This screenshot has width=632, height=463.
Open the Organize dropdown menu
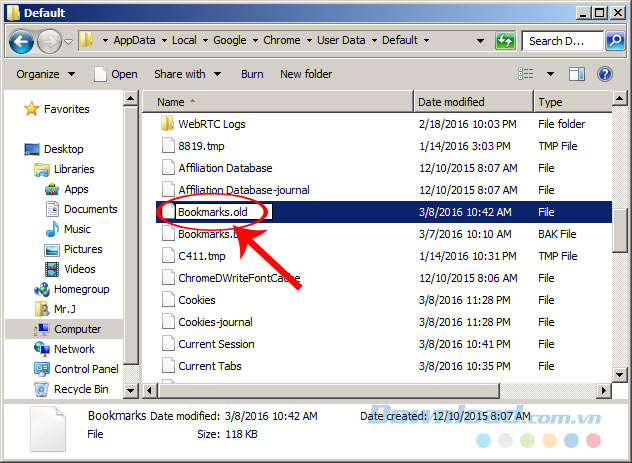pos(45,74)
